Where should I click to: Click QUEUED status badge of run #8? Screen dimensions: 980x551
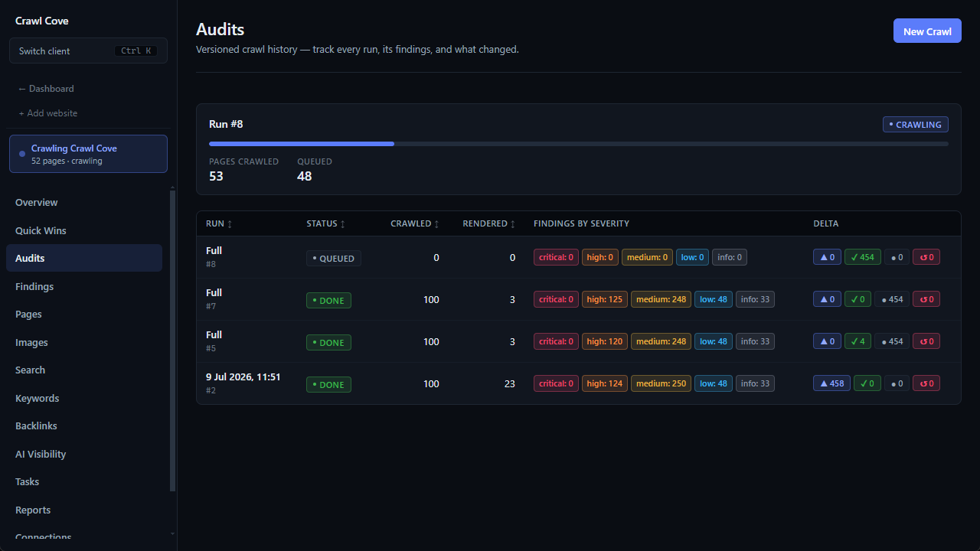click(334, 258)
